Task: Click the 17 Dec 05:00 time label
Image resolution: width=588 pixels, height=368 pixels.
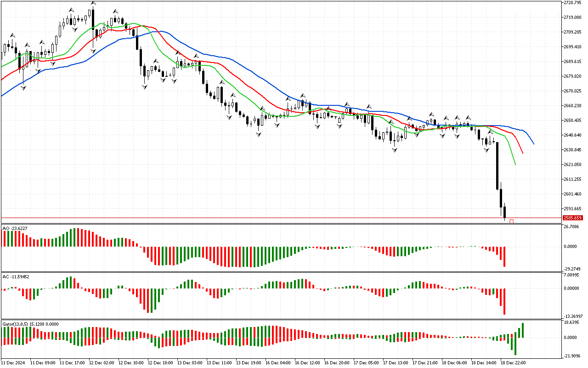Action: (367, 363)
